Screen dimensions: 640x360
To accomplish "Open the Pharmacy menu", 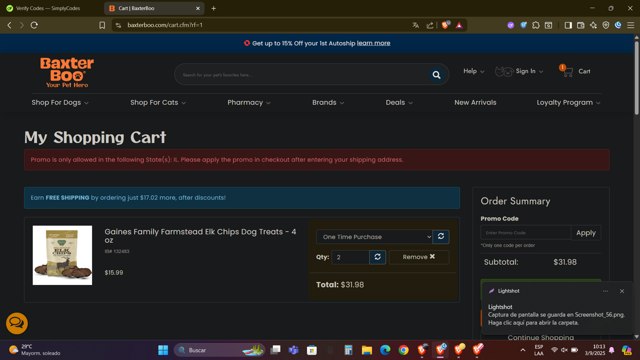I will point(249,102).
